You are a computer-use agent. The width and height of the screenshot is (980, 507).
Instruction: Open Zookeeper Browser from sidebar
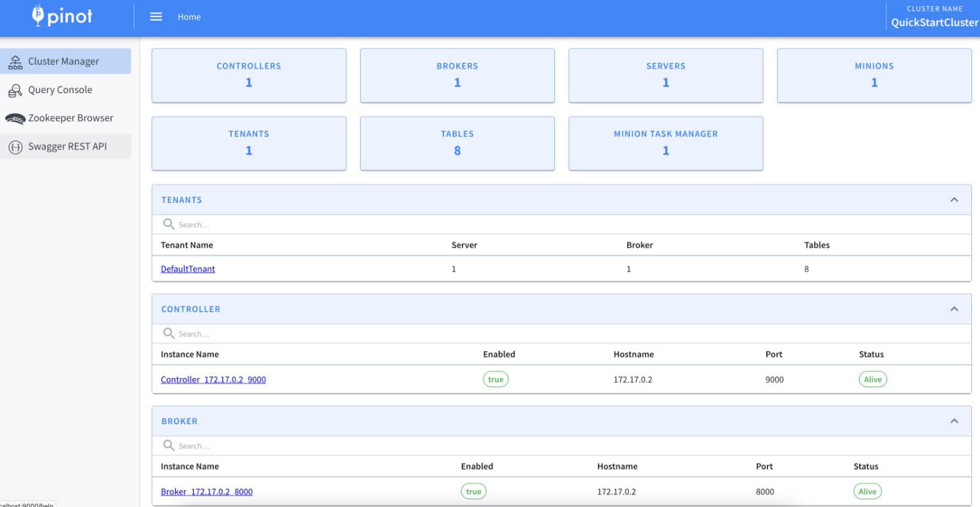point(66,118)
